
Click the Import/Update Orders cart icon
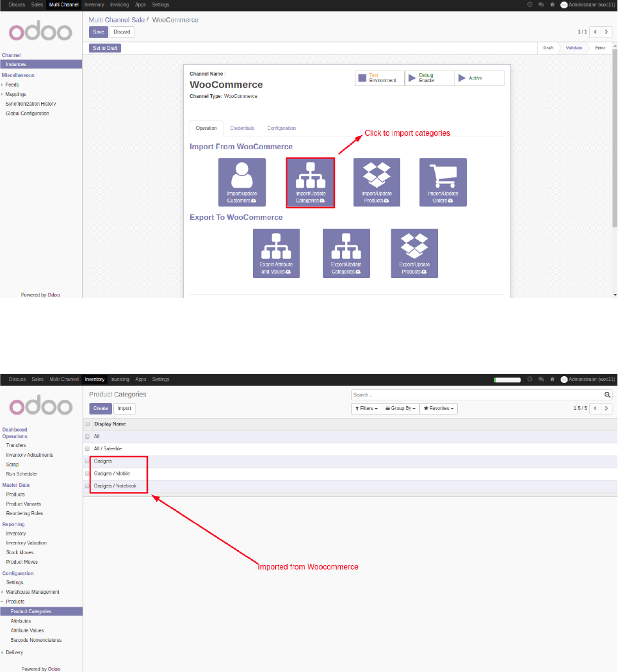443,182
